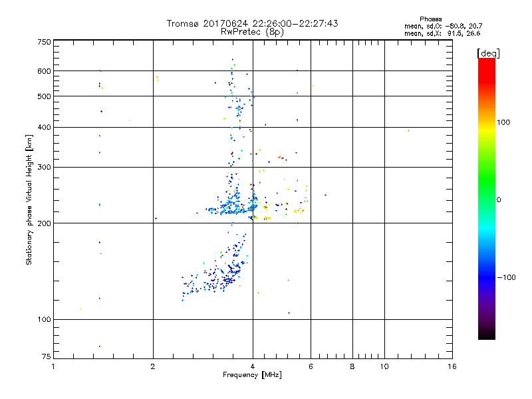
Task: Click the red-orange point cluster near 330 km
Action: [283, 158]
